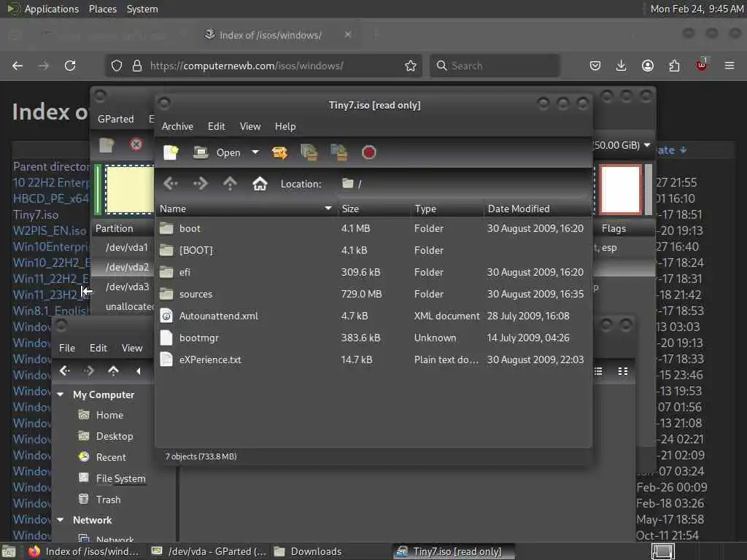The height and width of the screenshot is (560, 747).
Task: Select eXPerience.txt file
Action: pos(373,360)
